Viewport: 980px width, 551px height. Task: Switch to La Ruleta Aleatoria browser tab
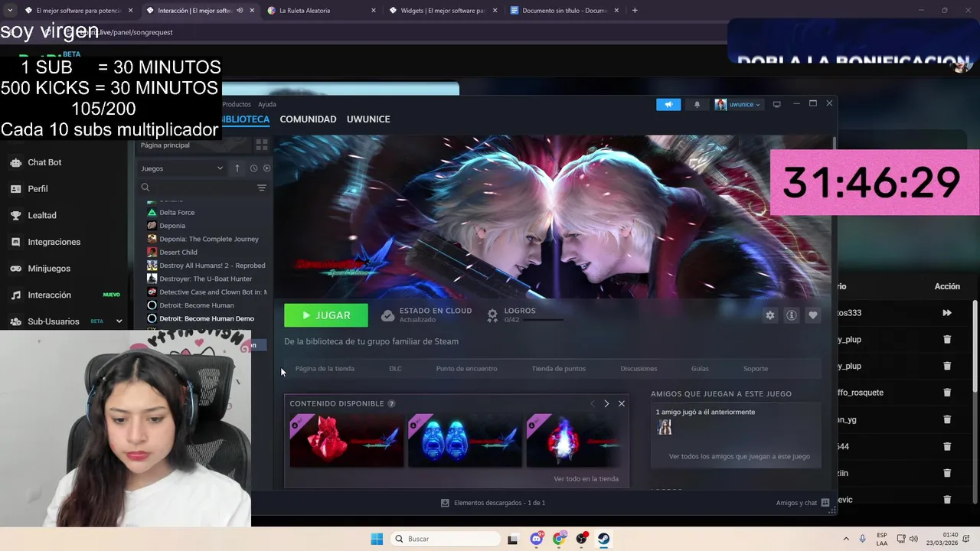[321, 11]
